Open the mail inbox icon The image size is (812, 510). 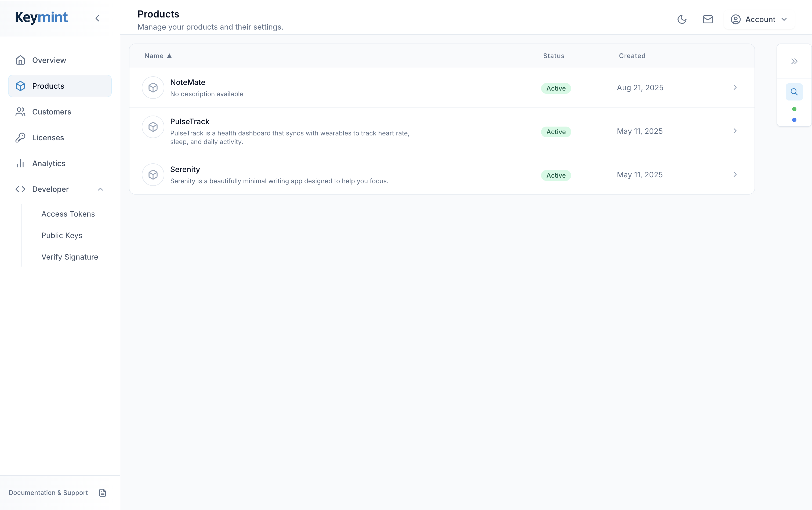point(708,19)
